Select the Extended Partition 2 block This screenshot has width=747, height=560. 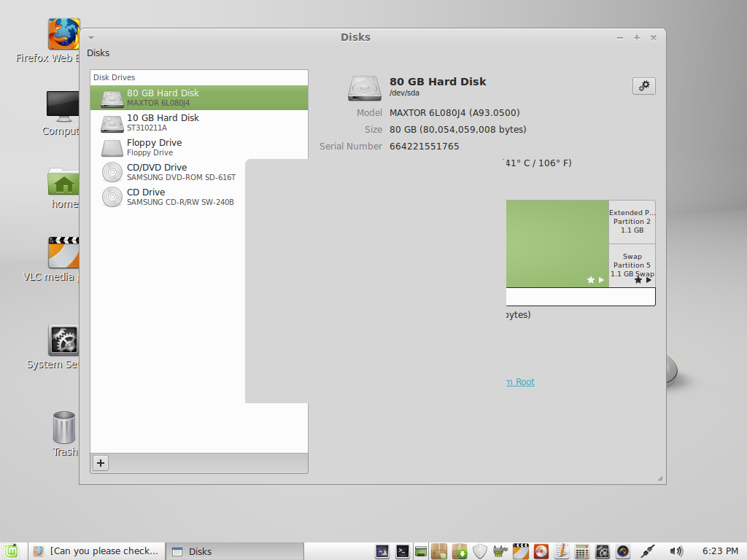click(632, 222)
